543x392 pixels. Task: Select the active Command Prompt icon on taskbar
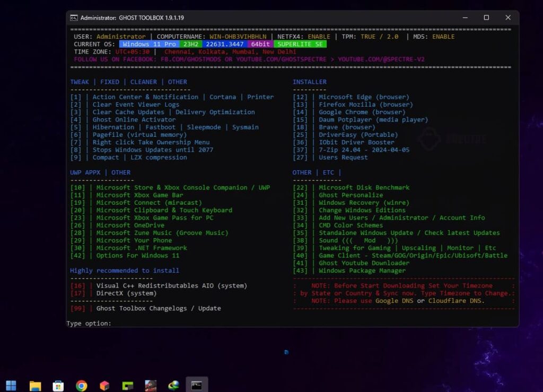tap(196, 385)
